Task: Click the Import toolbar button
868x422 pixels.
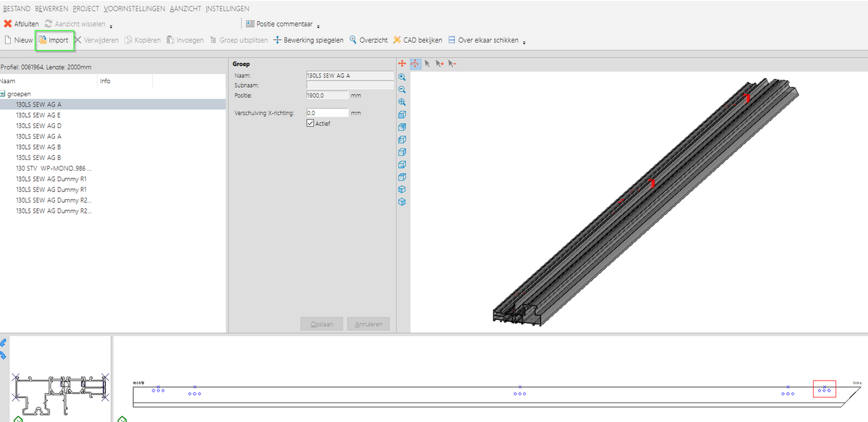Action: pyautogui.click(x=54, y=41)
